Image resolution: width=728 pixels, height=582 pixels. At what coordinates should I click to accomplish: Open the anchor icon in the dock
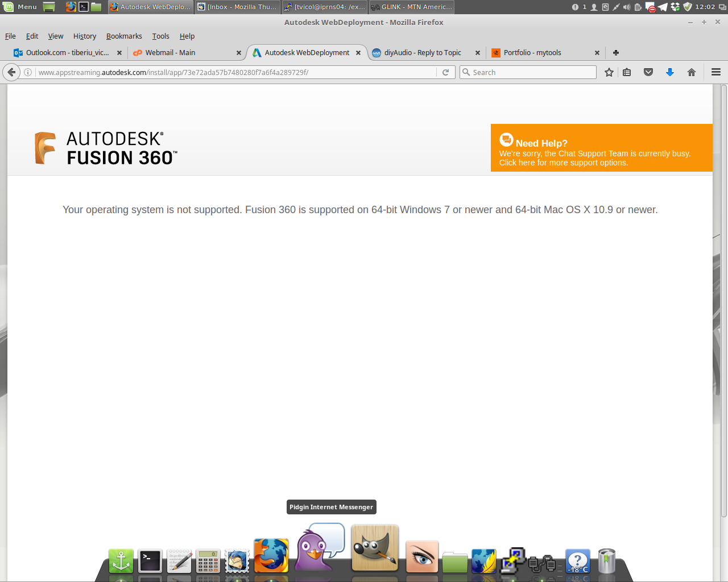[121, 561]
